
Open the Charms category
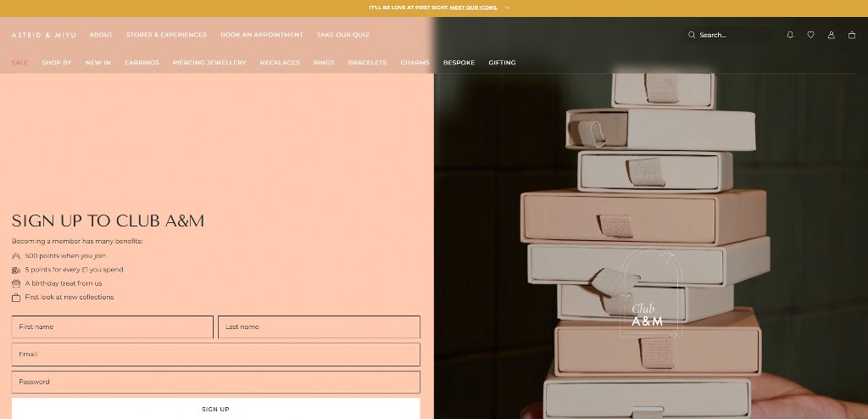415,63
